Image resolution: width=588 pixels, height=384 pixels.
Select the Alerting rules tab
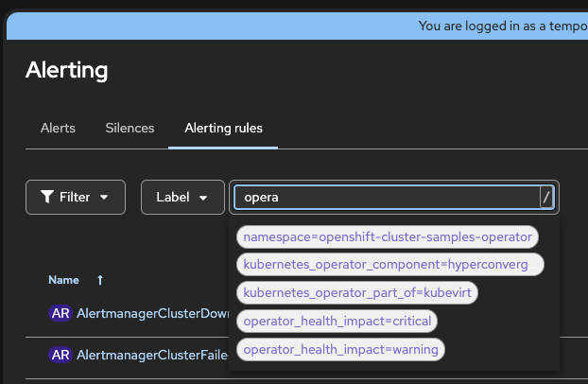coord(223,128)
